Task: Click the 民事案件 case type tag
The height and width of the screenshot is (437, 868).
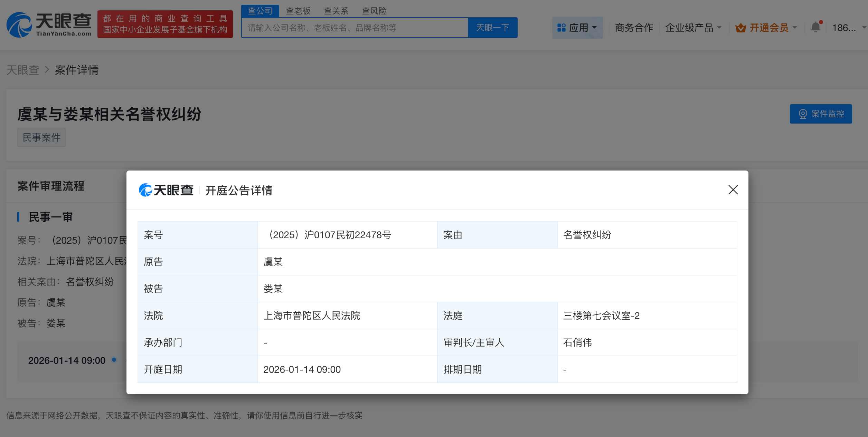Action: (x=41, y=137)
